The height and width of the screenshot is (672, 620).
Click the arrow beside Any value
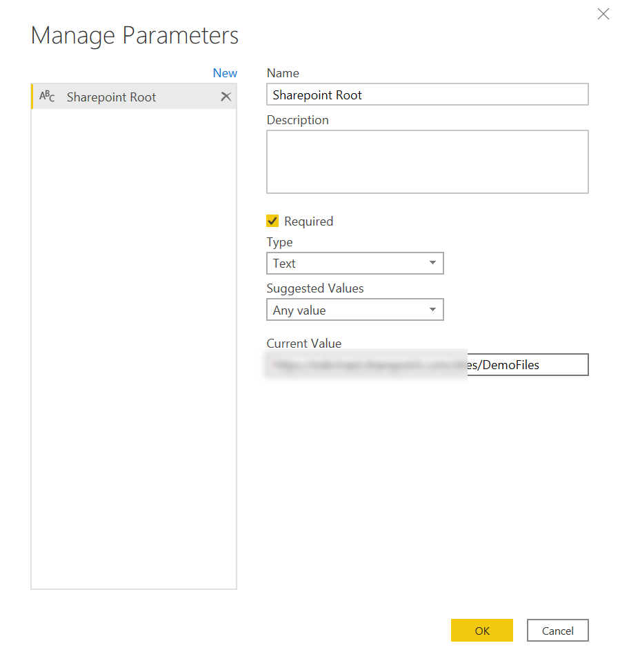point(432,310)
